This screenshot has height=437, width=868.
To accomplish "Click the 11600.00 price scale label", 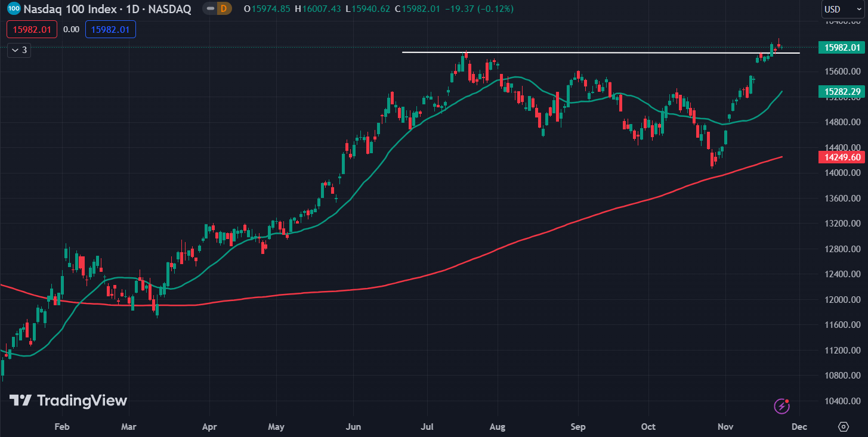I will tap(842, 325).
